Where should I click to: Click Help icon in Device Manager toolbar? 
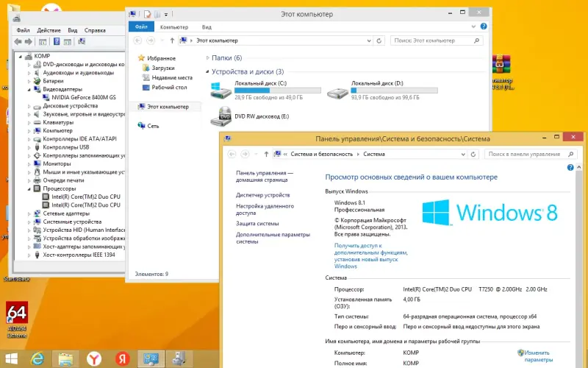pyautogui.click(x=57, y=42)
